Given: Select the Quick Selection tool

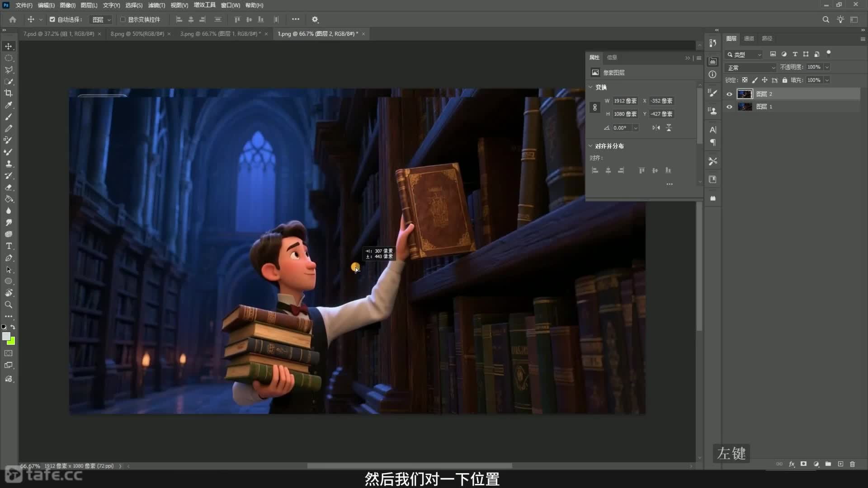Looking at the screenshot, I should coord(9,82).
